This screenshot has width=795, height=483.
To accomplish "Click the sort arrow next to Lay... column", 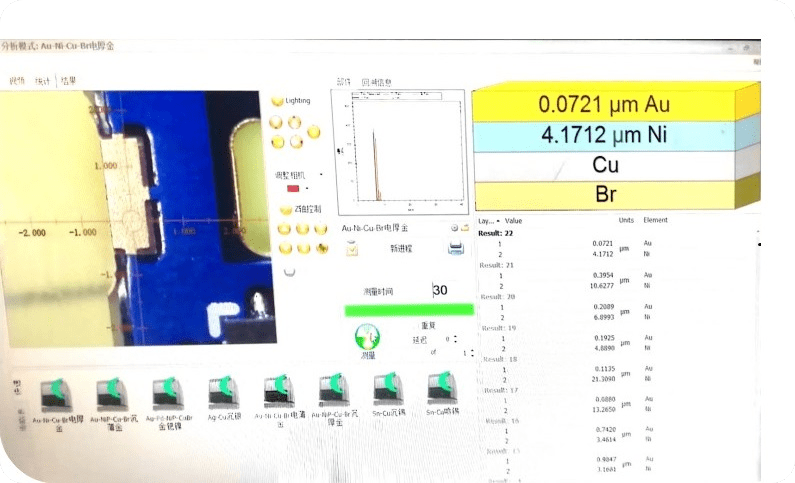I will [498, 221].
